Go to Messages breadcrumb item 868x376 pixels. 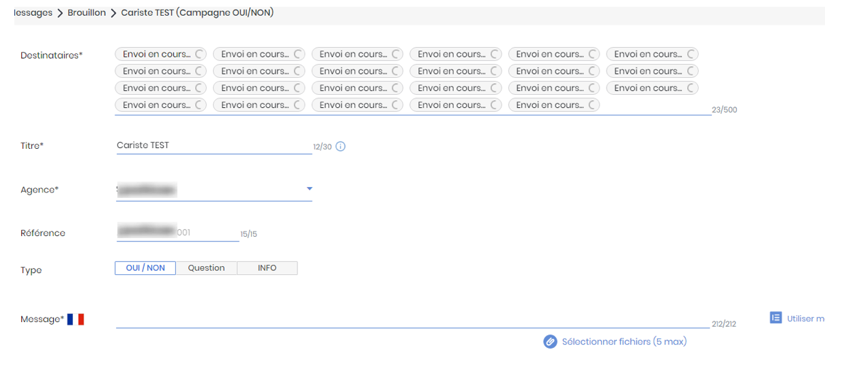[33, 13]
